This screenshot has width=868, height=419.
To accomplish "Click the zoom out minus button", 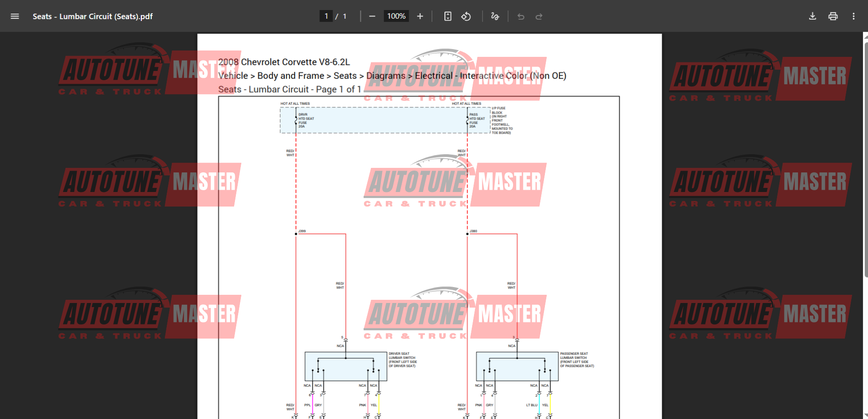I will (x=372, y=16).
